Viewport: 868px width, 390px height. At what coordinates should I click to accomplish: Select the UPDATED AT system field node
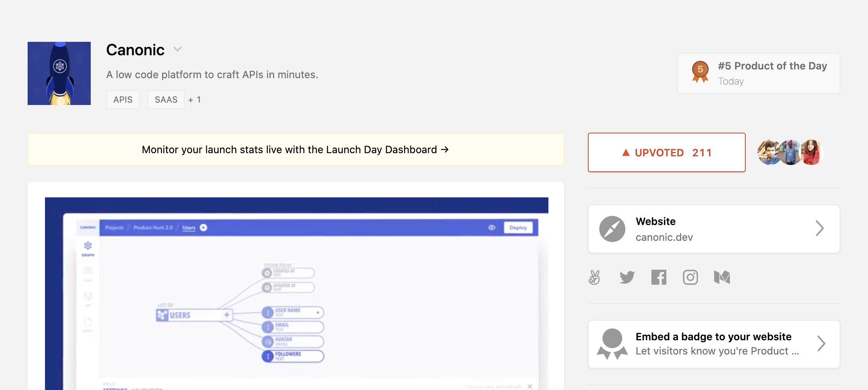point(288,287)
